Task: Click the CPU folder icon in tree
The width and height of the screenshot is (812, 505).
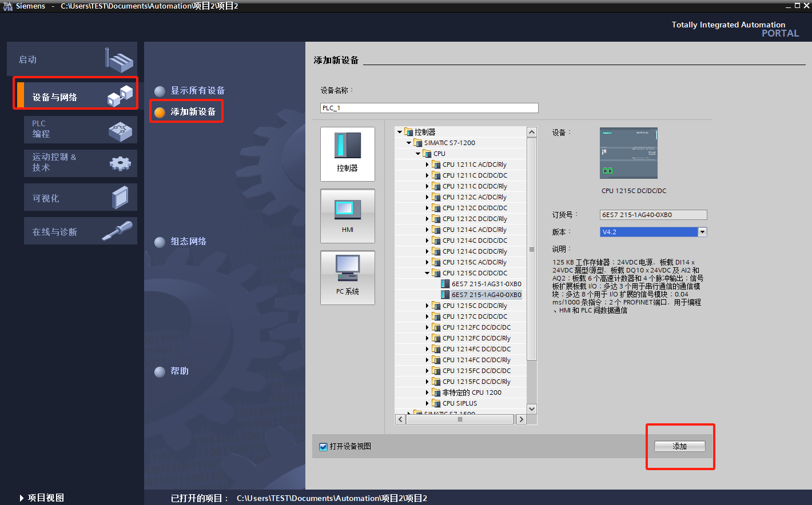Action: pos(427,154)
